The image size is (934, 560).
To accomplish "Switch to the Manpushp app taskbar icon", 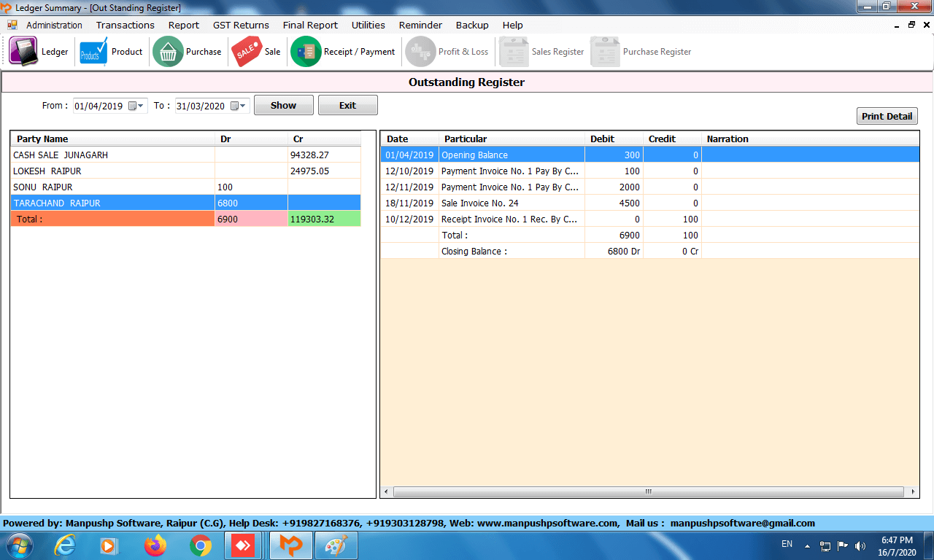I will point(291,545).
